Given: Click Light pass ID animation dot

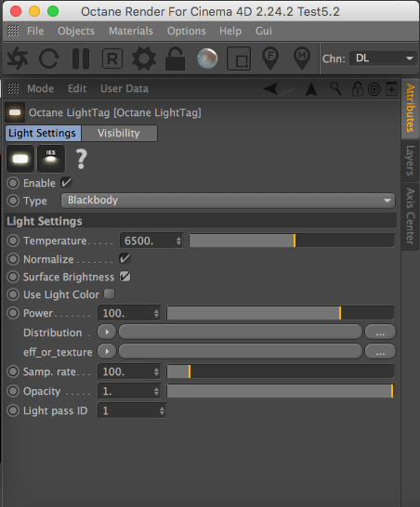Looking at the screenshot, I should (x=13, y=410).
